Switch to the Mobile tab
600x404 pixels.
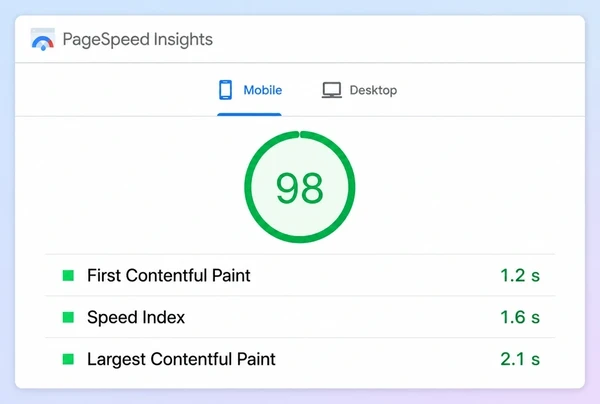(x=249, y=90)
